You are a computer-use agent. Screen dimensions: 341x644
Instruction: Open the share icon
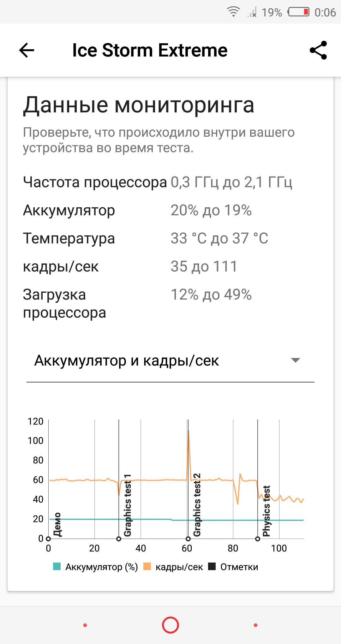pos(318,50)
